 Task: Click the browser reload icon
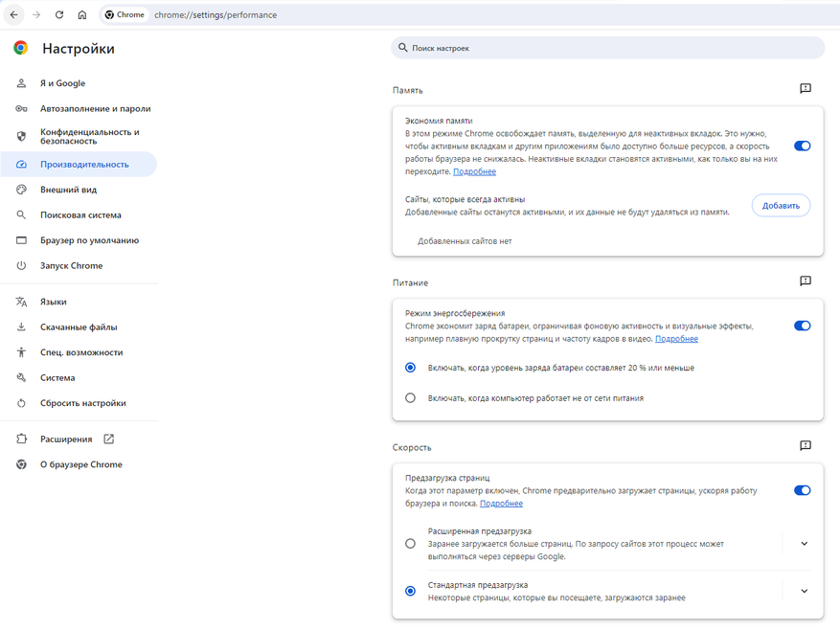(59, 15)
